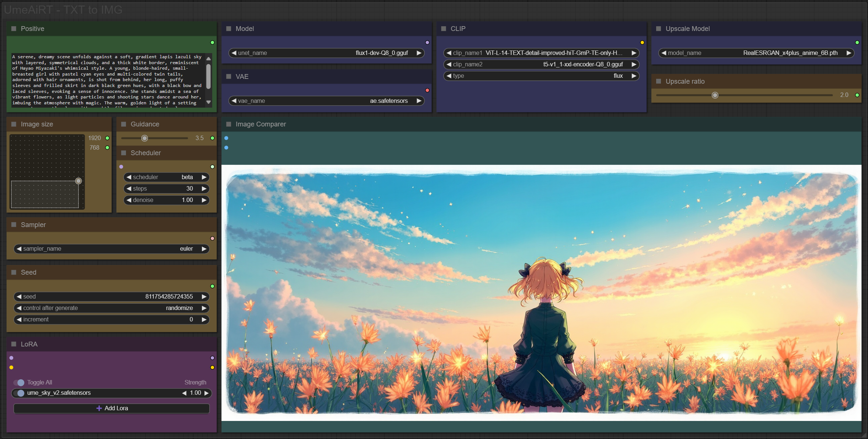
Task: Click the red VAE output connector dot
Action: click(427, 90)
